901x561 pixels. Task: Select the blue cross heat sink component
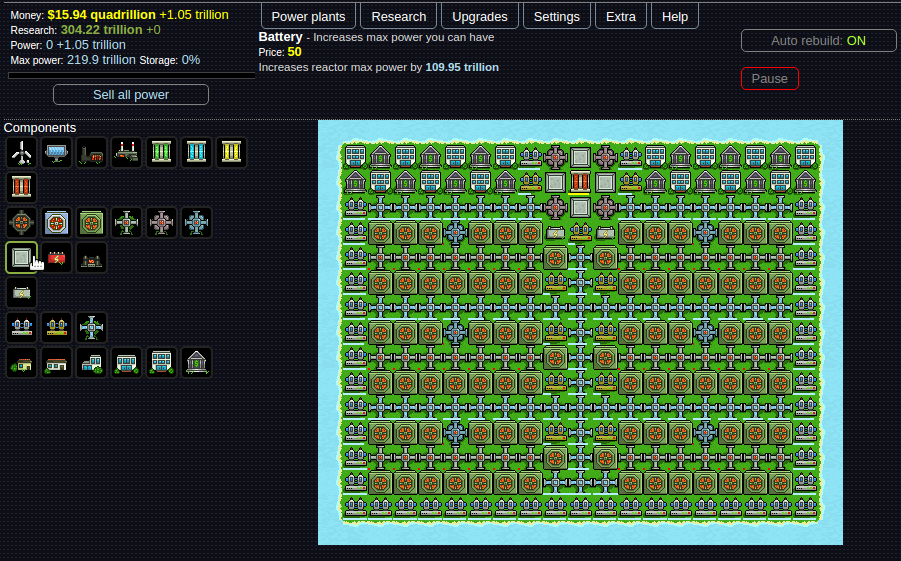click(197, 223)
